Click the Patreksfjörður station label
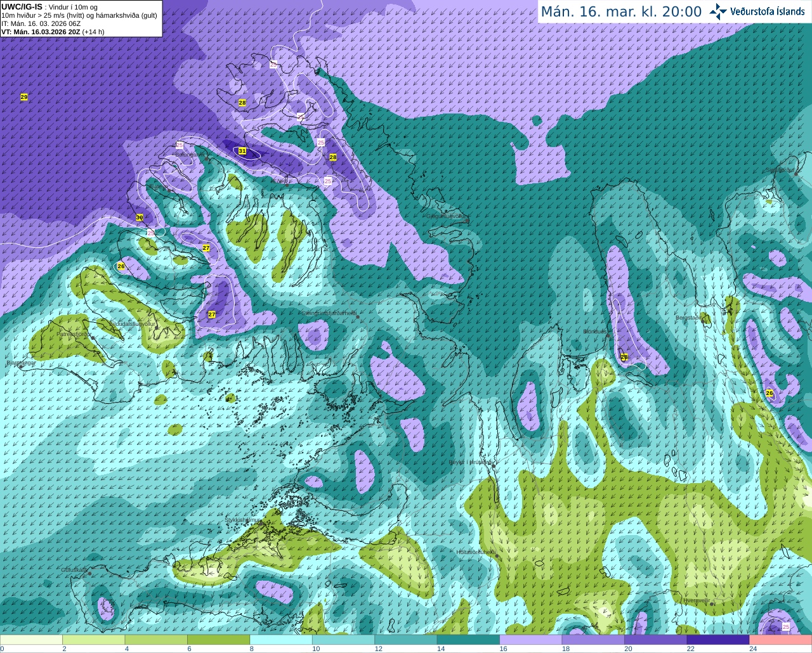Viewport: 812px width, 653px height. pyautogui.click(x=74, y=333)
